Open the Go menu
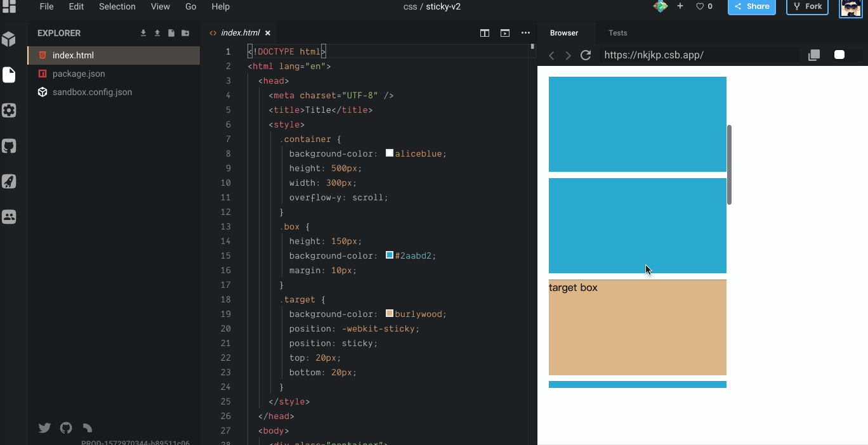The height and width of the screenshot is (445, 868). (x=191, y=6)
